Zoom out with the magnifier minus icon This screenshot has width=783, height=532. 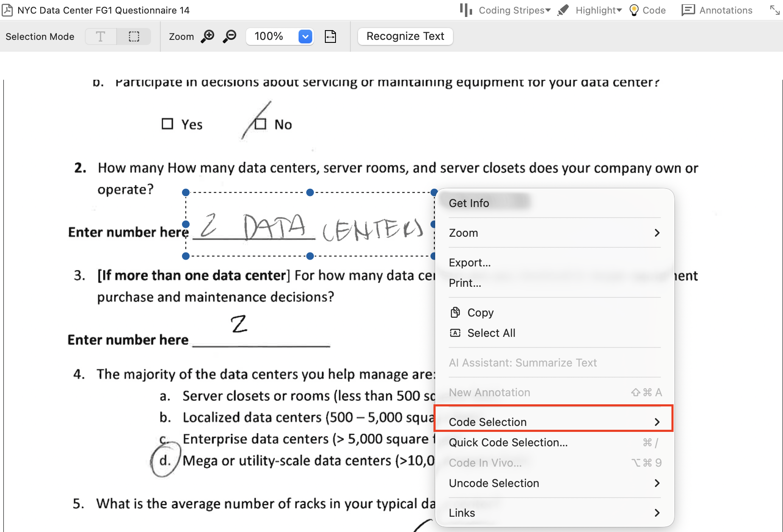coord(229,36)
